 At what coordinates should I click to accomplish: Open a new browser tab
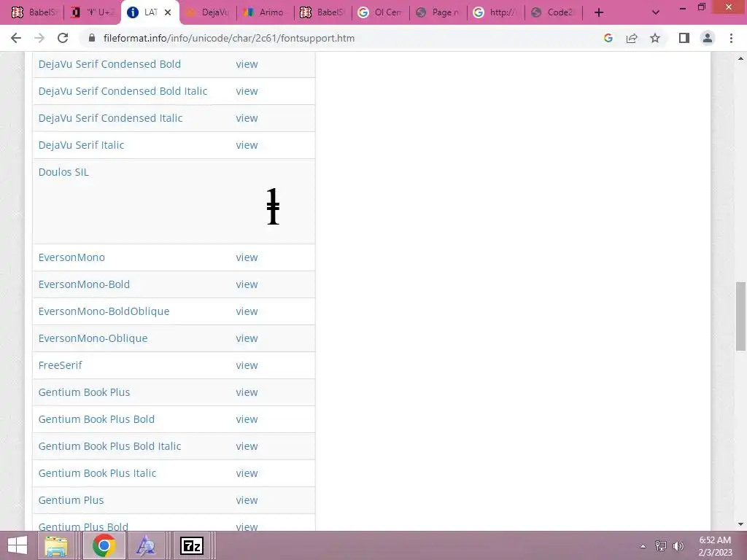tap(599, 12)
